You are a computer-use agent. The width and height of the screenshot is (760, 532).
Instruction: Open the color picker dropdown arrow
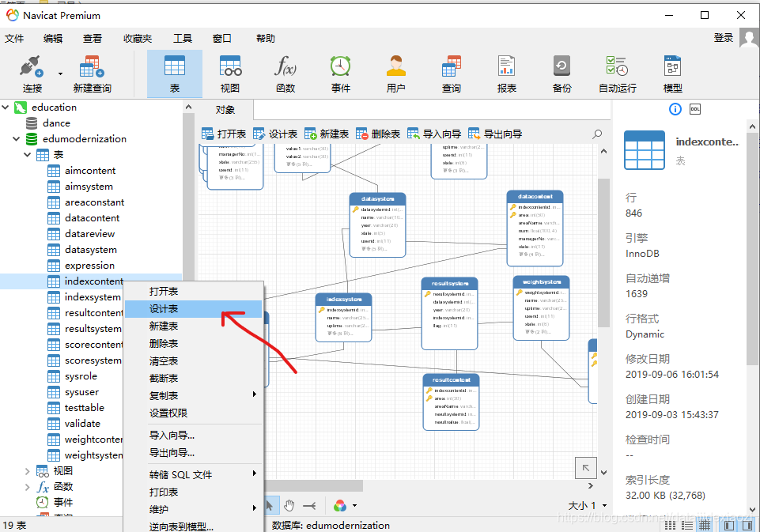pyautogui.click(x=355, y=506)
